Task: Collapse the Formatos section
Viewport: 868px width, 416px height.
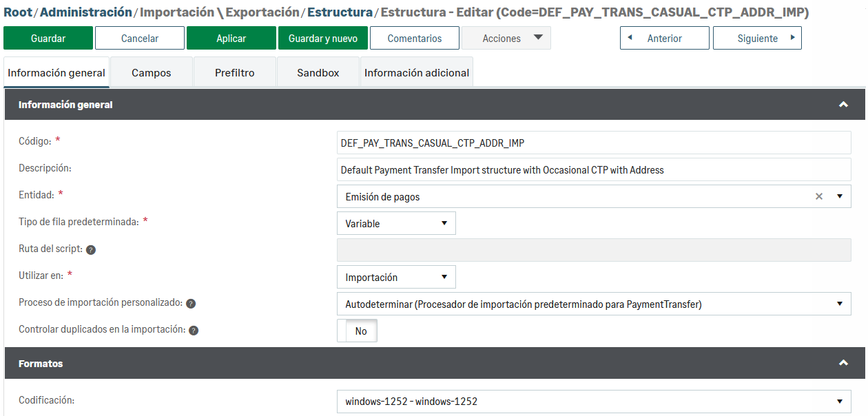Action: tap(843, 363)
